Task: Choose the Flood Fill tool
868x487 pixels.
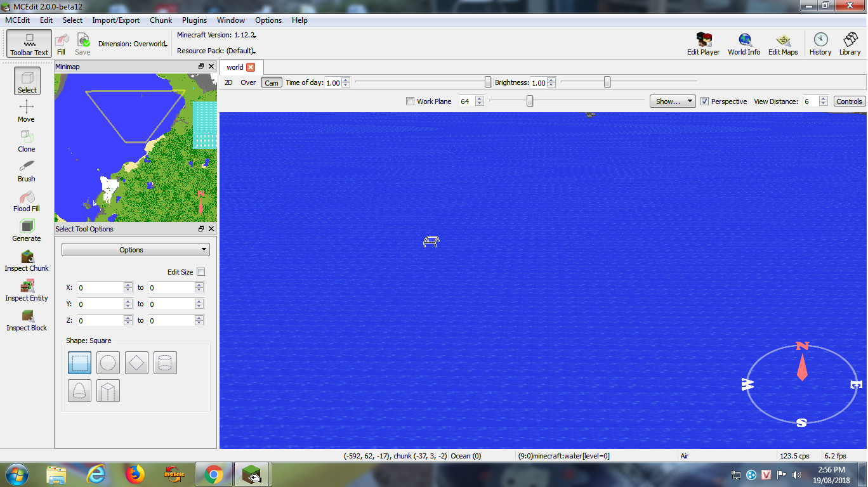Action: (x=27, y=200)
